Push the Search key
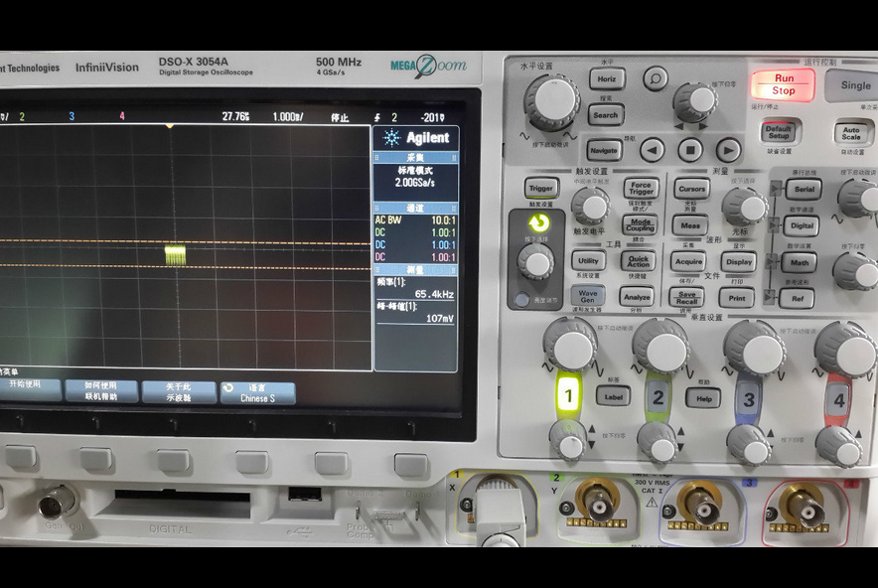 pos(606,115)
